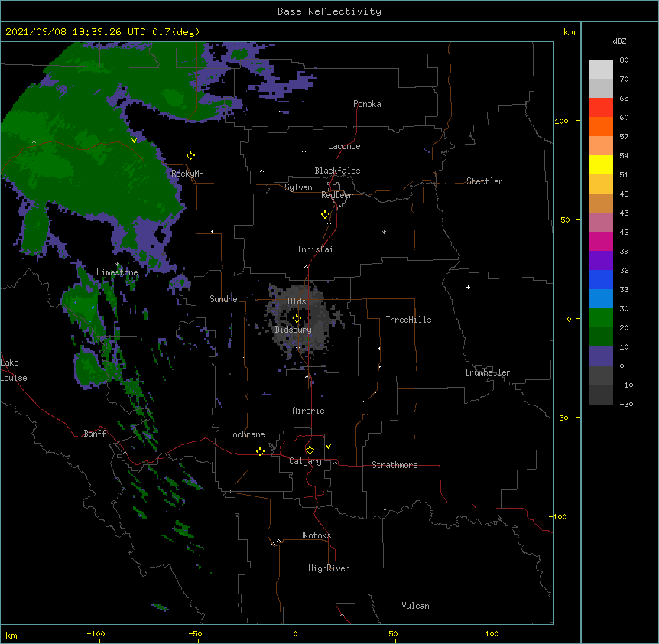This screenshot has height=644, width=659.
Task: Select the green 20-30 dBZ legend swatch
Action: coord(601,318)
